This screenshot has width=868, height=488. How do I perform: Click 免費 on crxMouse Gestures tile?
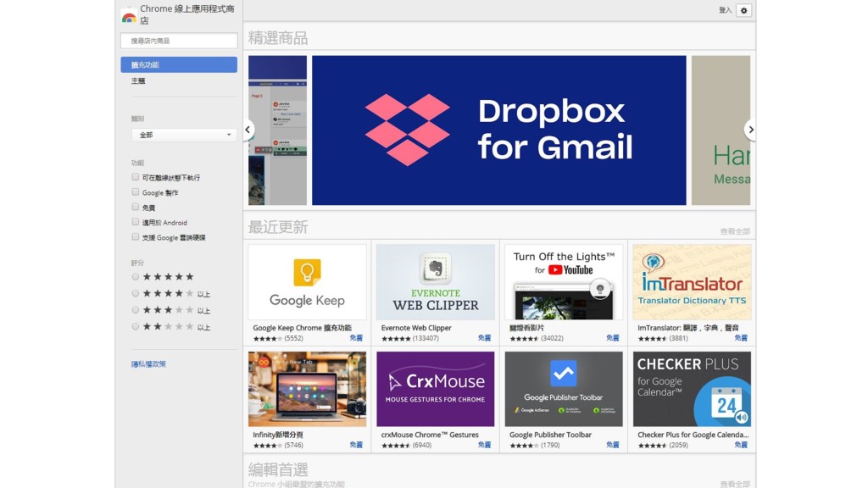[484, 445]
